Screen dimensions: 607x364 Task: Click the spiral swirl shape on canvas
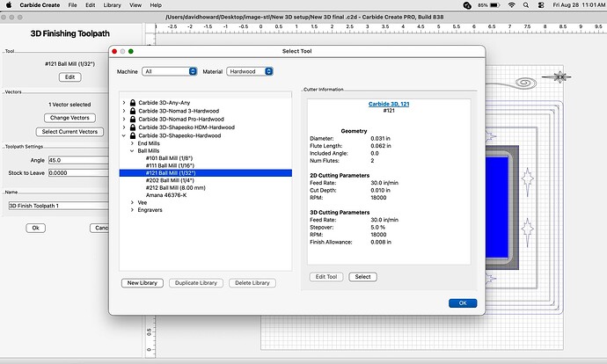(526, 83)
